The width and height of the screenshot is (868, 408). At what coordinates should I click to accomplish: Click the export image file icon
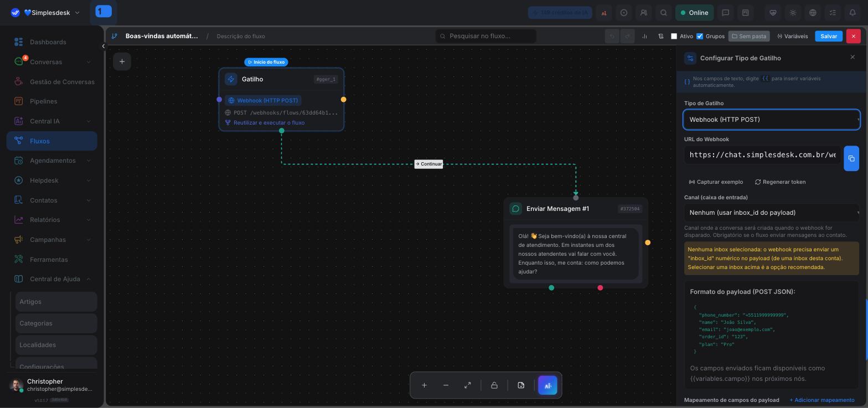[x=521, y=385]
